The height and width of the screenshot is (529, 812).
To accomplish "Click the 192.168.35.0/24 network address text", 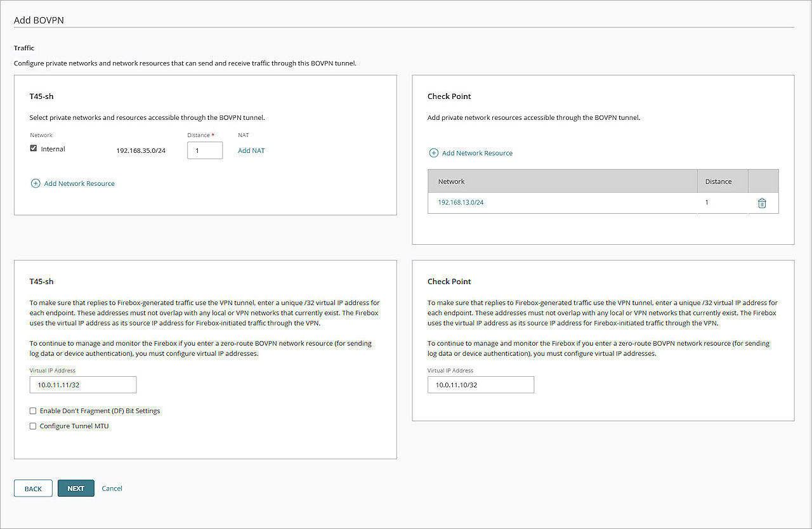I will tap(141, 151).
